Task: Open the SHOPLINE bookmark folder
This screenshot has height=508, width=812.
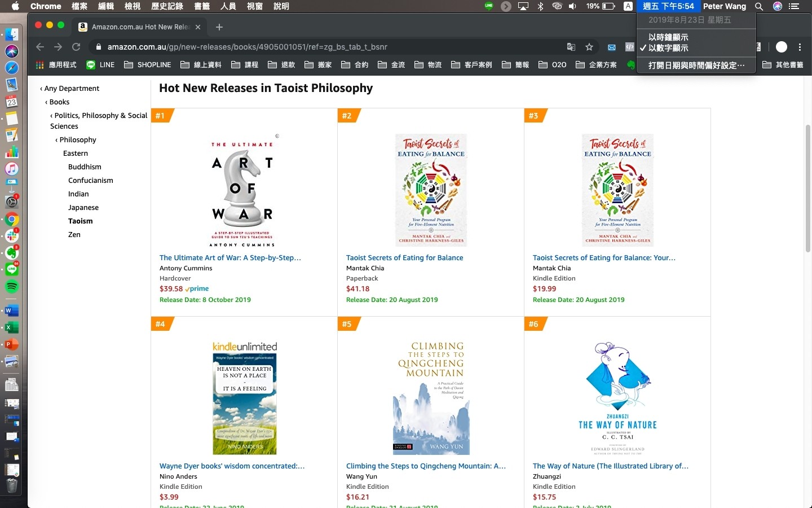Action: point(148,65)
